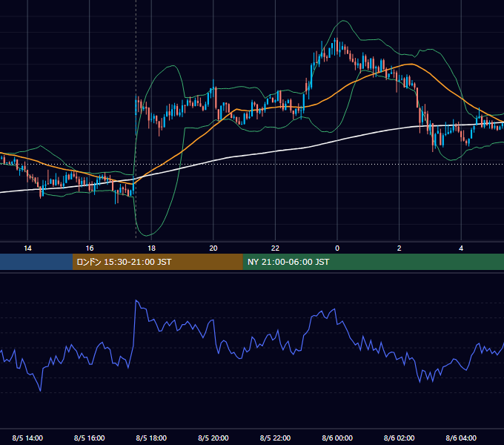Click the 14 hour label on price chart axis
This screenshot has width=504, height=445.
(27, 248)
